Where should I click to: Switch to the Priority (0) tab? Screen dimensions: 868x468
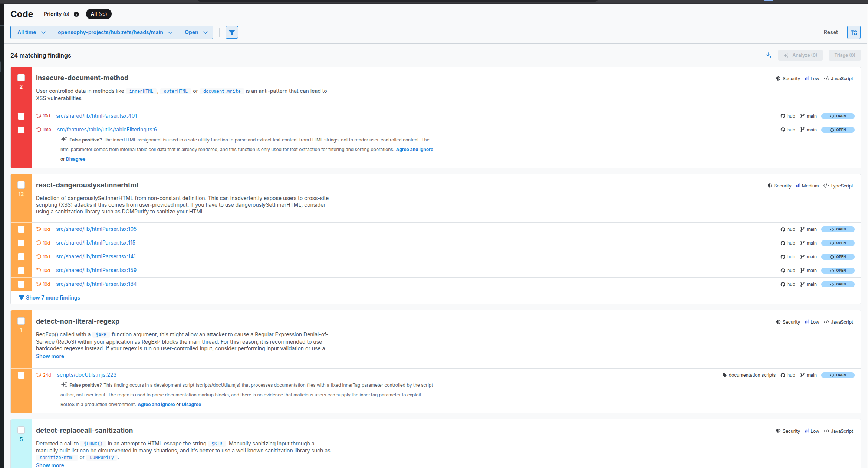pos(56,14)
